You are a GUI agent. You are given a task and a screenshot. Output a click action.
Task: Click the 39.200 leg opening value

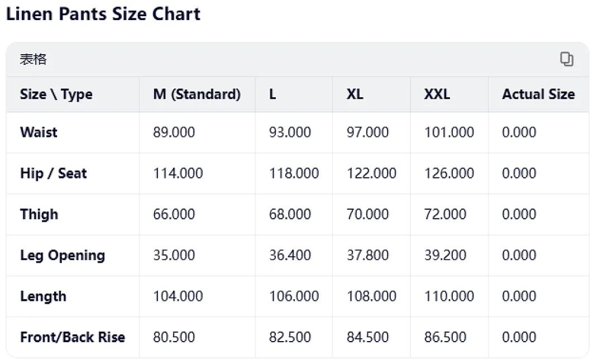446,255
